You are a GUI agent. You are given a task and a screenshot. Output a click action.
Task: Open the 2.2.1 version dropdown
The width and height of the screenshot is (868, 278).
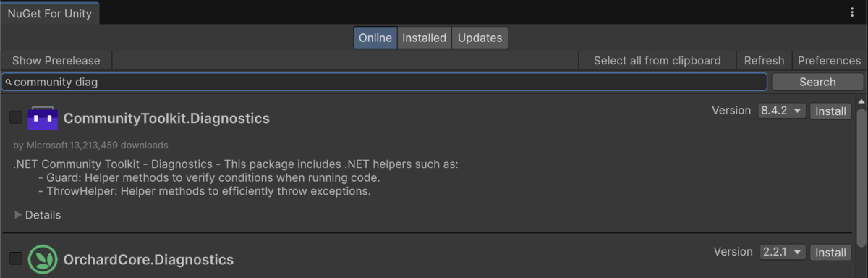(782, 252)
